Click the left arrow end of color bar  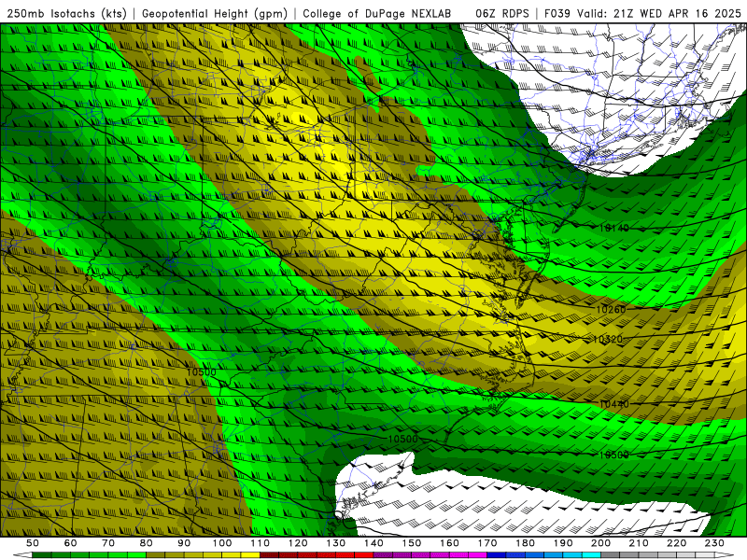tap(22, 555)
